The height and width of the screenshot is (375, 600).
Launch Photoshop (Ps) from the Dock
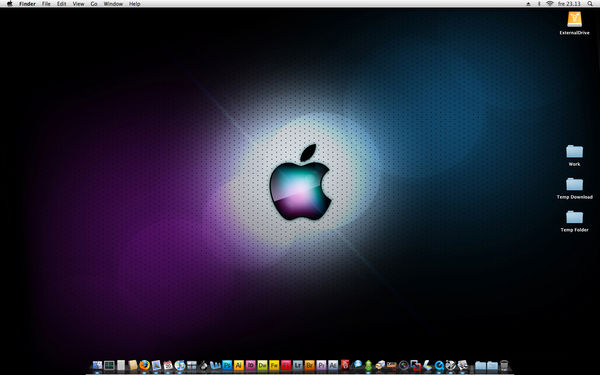coord(227,365)
